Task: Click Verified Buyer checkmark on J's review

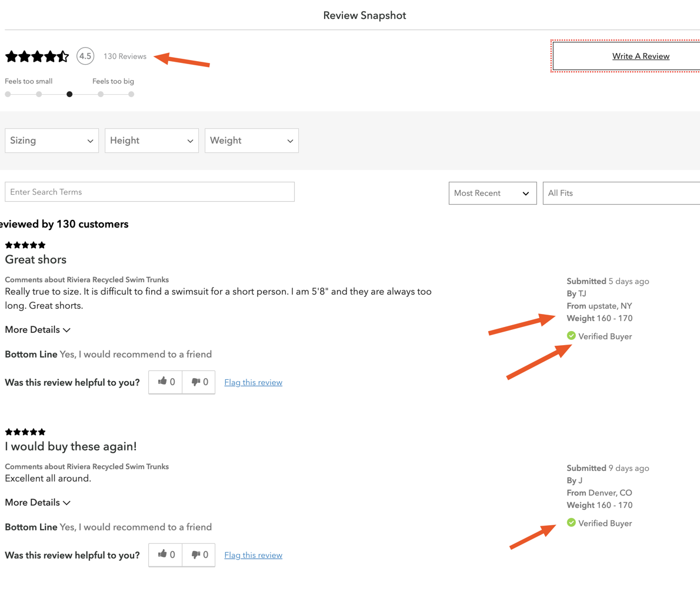Action: (x=571, y=523)
